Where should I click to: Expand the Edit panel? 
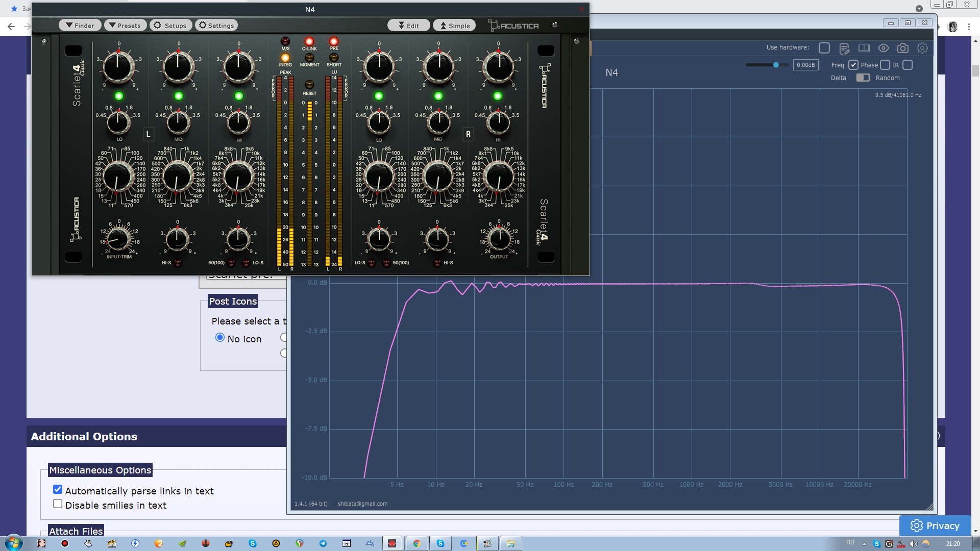[x=408, y=26]
